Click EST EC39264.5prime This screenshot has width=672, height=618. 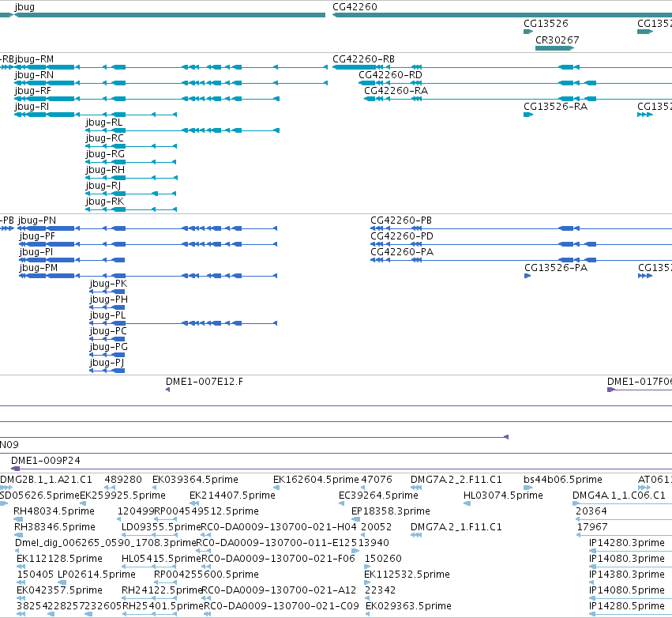378,496
